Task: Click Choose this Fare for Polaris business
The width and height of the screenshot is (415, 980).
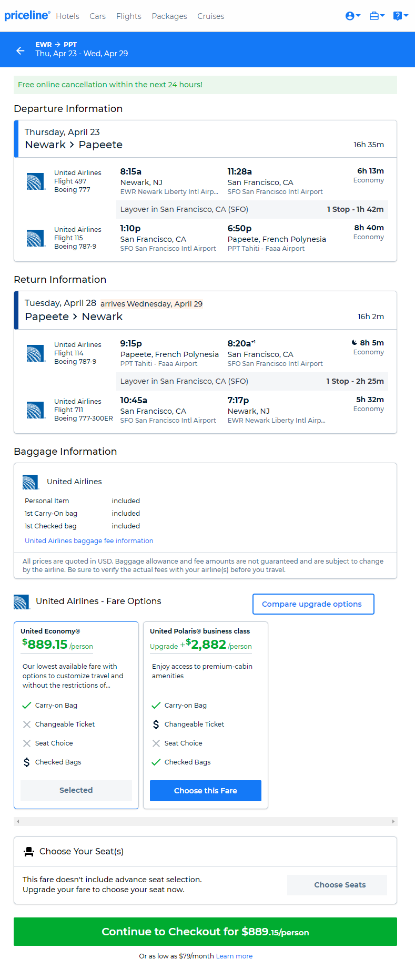Action: 206,791
